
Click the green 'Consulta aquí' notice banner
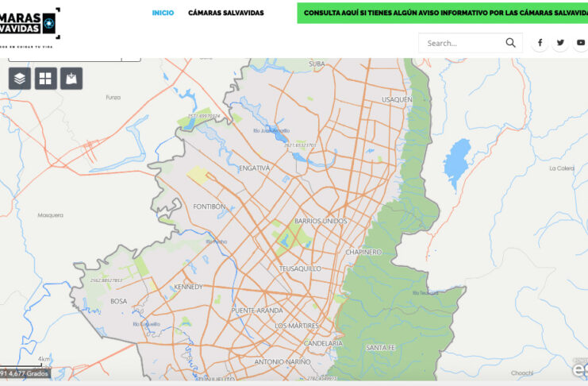coord(442,14)
